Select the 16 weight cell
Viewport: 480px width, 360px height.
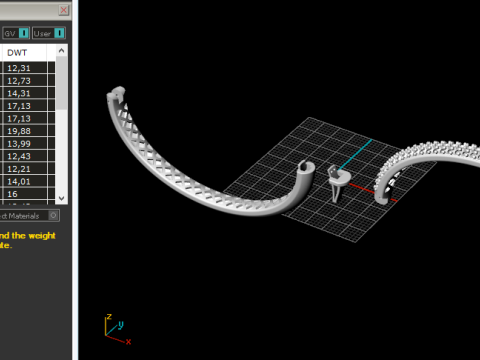pos(25,194)
